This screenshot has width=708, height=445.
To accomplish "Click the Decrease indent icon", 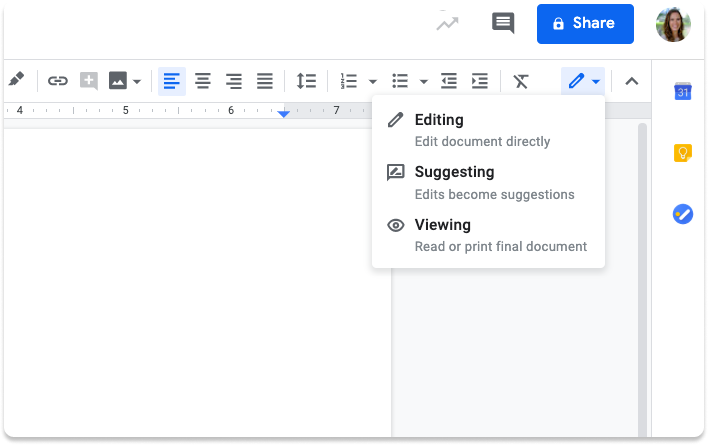I will (449, 81).
